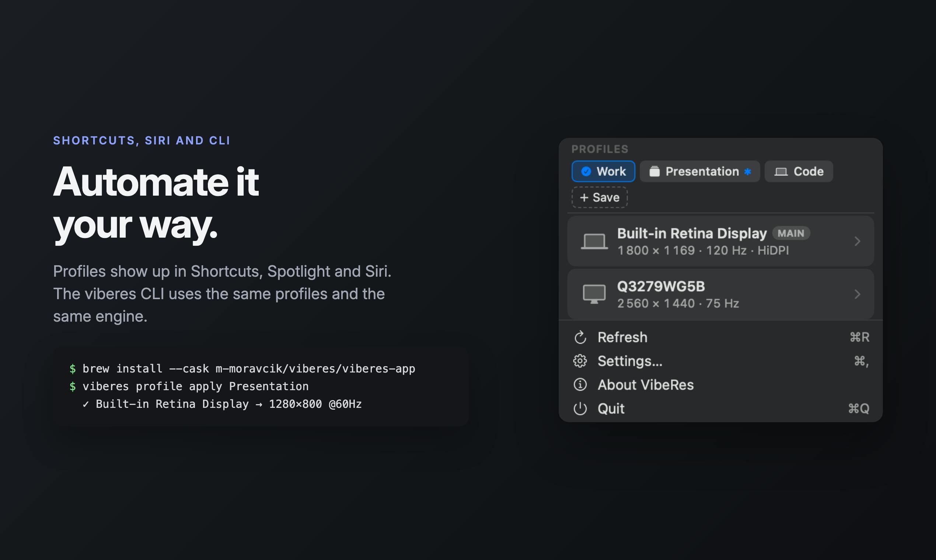Image resolution: width=936 pixels, height=560 pixels.
Task: Open Built-in Retina Display row
Action: 720,241
